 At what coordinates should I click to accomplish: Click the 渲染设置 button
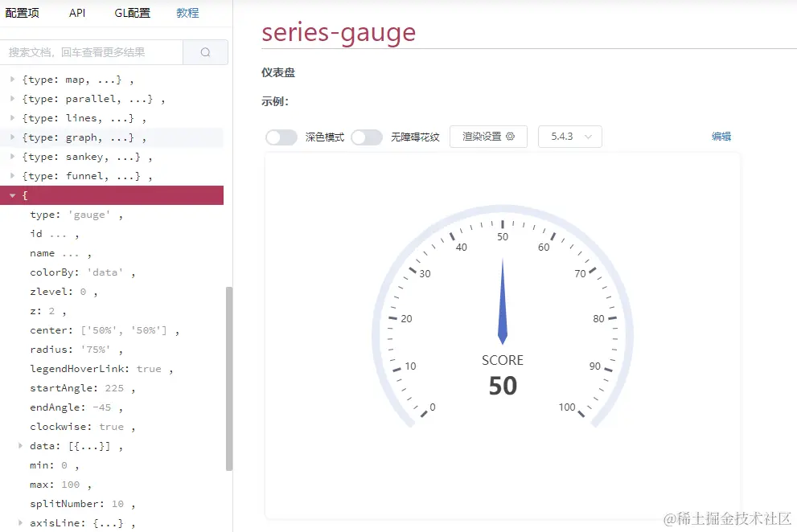tap(488, 137)
